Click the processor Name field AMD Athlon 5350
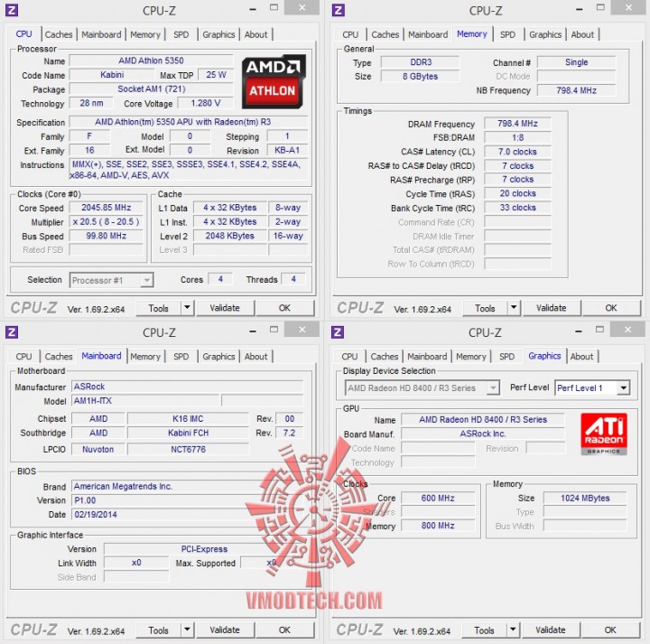The height and width of the screenshot is (644, 650). tap(151, 61)
